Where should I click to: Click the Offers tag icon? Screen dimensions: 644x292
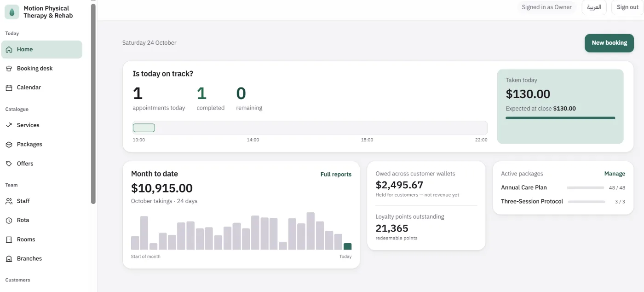9,164
